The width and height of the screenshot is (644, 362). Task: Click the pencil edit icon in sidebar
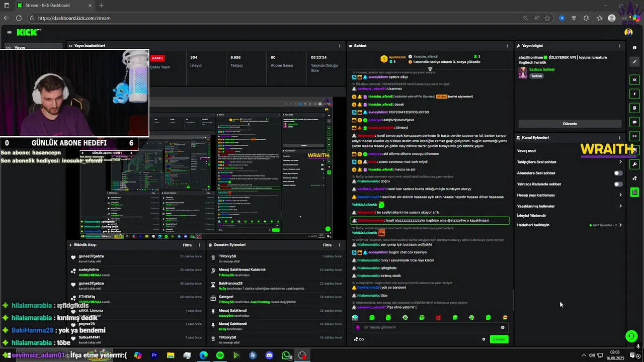(634, 62)
